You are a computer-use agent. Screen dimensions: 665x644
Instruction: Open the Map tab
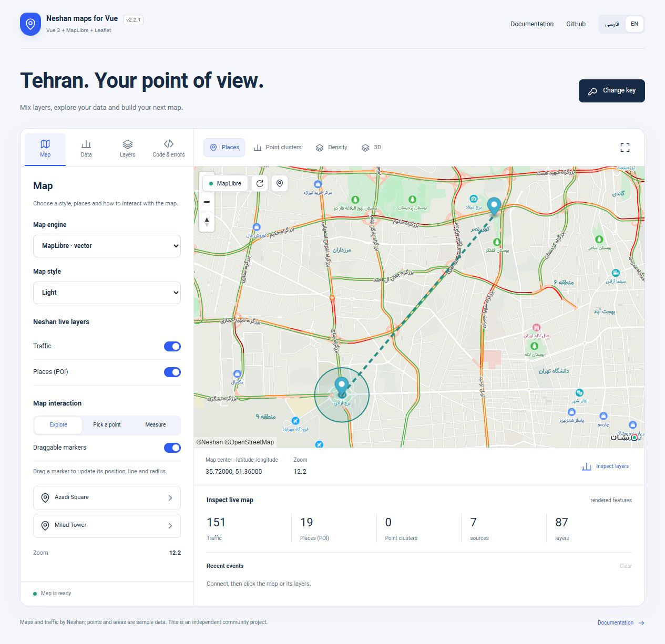(45, 149)
